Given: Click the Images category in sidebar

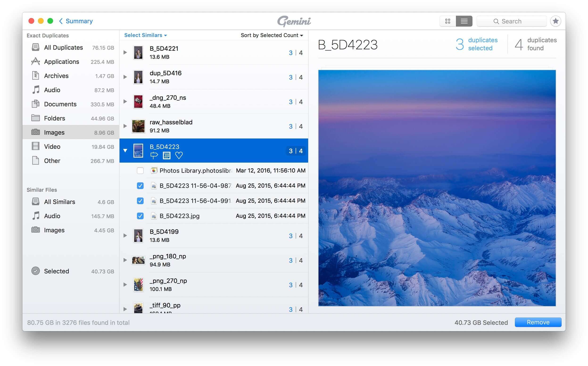Looking at the screenshot, I should (x=54, y=132).
